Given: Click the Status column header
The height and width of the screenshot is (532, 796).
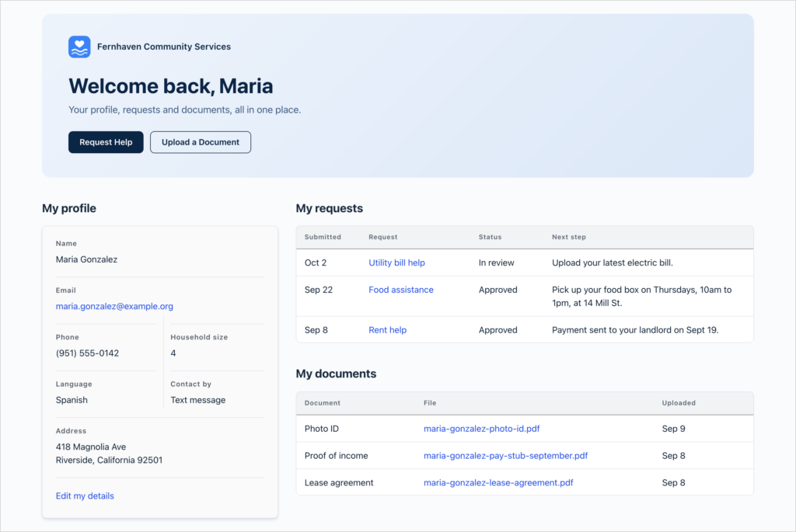Looking at the screenshot, I should (x=490, y=237).
